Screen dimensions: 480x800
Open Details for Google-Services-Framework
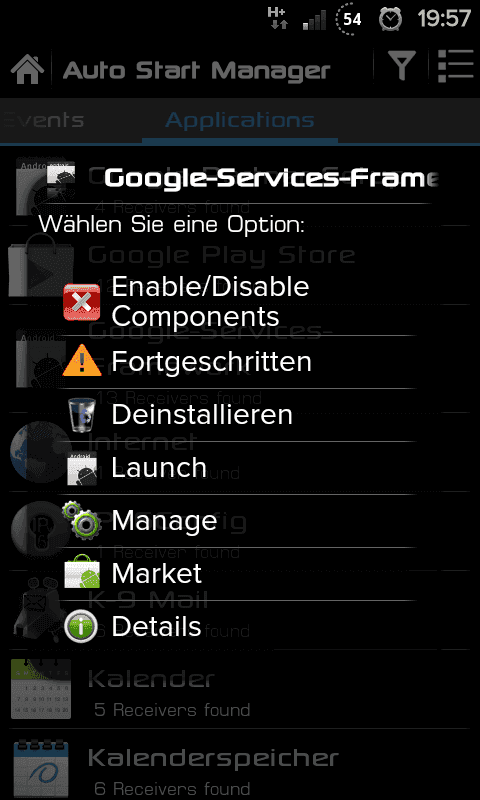(x=240, y=626)
